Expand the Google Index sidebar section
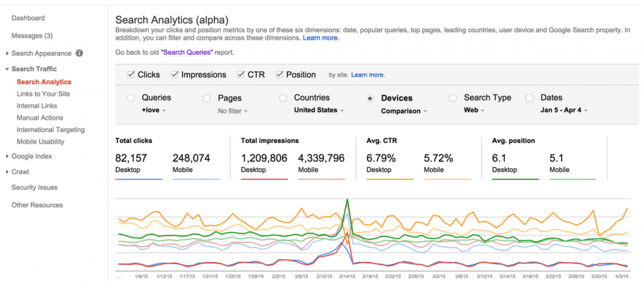 [7, 156]
